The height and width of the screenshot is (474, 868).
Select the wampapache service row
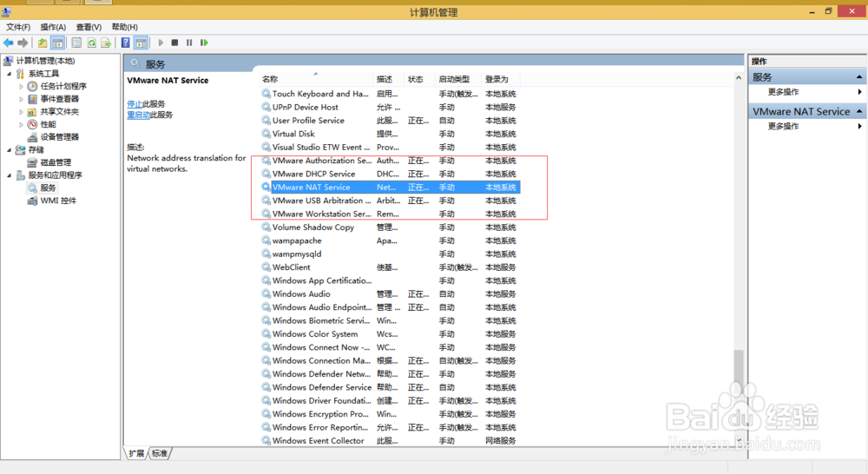coord(390,240)
